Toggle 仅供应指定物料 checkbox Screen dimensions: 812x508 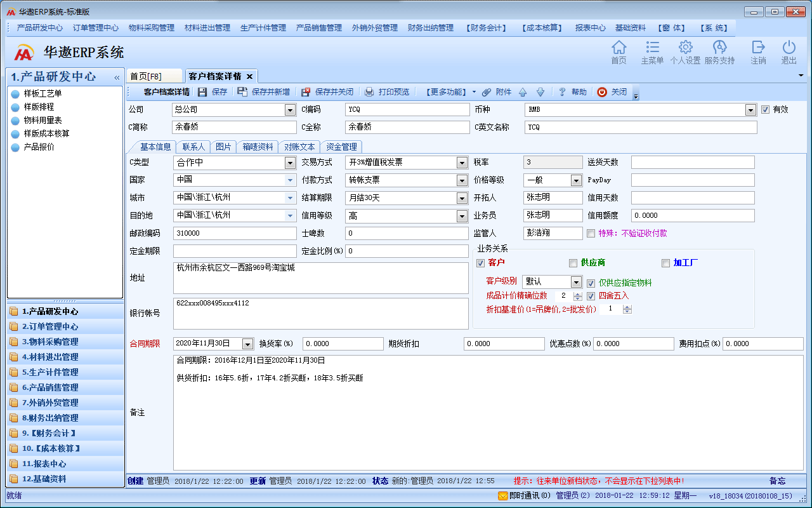point(591,283)
